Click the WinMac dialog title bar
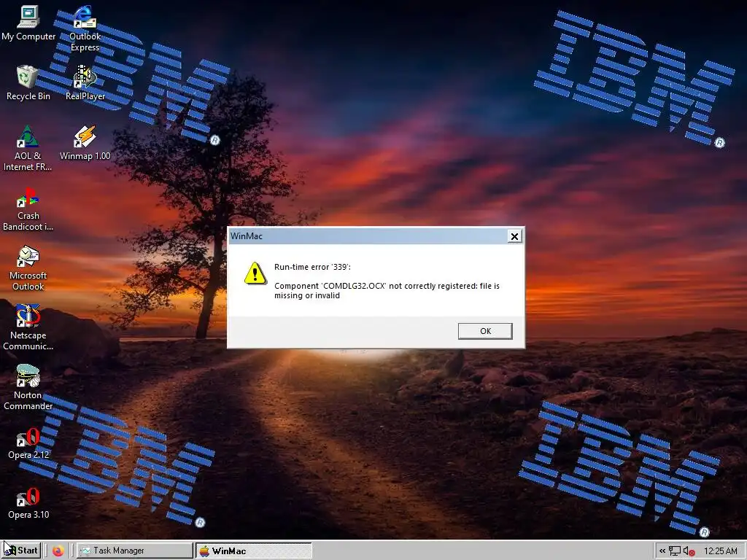 [368, 236]
